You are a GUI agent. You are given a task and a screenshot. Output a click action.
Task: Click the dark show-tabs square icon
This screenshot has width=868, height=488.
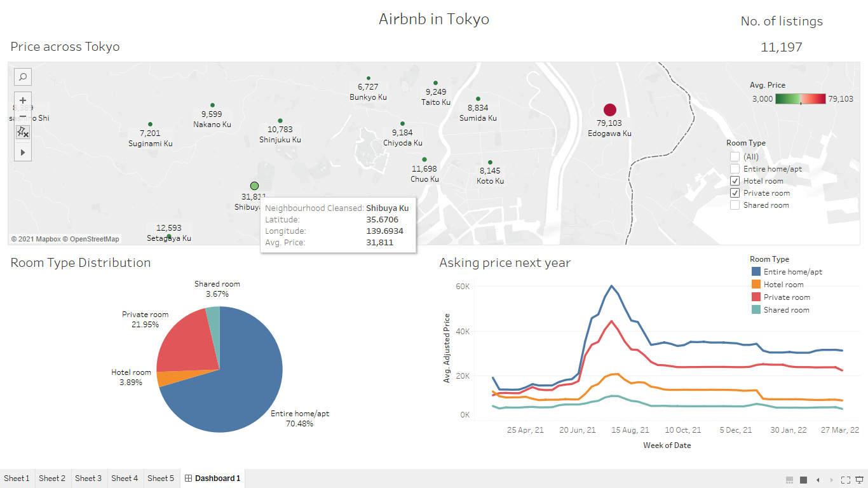click(803, 480)
